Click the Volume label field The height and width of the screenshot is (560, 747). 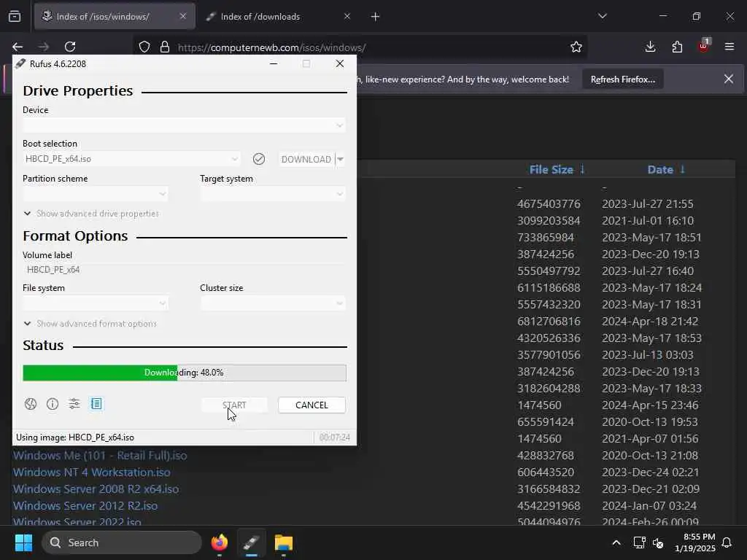point(184,270)
